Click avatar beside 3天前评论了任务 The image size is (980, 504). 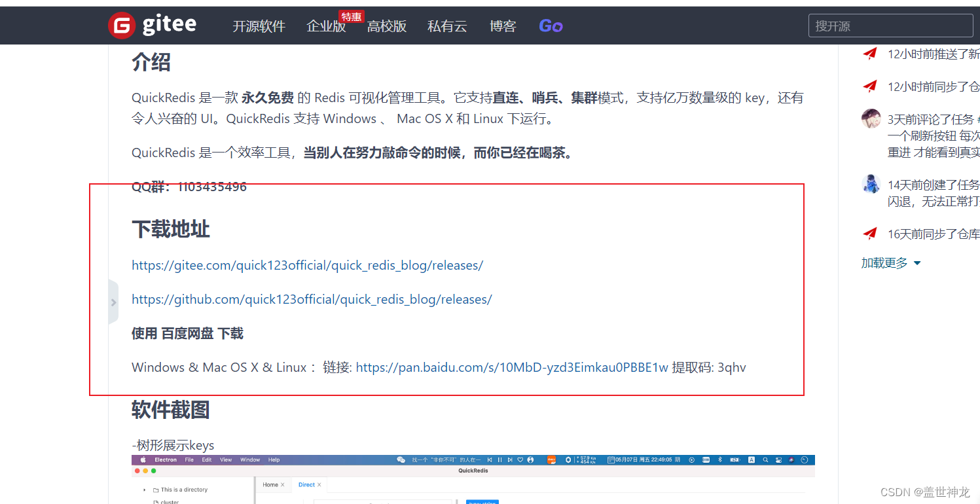click(x=871, y=118)
